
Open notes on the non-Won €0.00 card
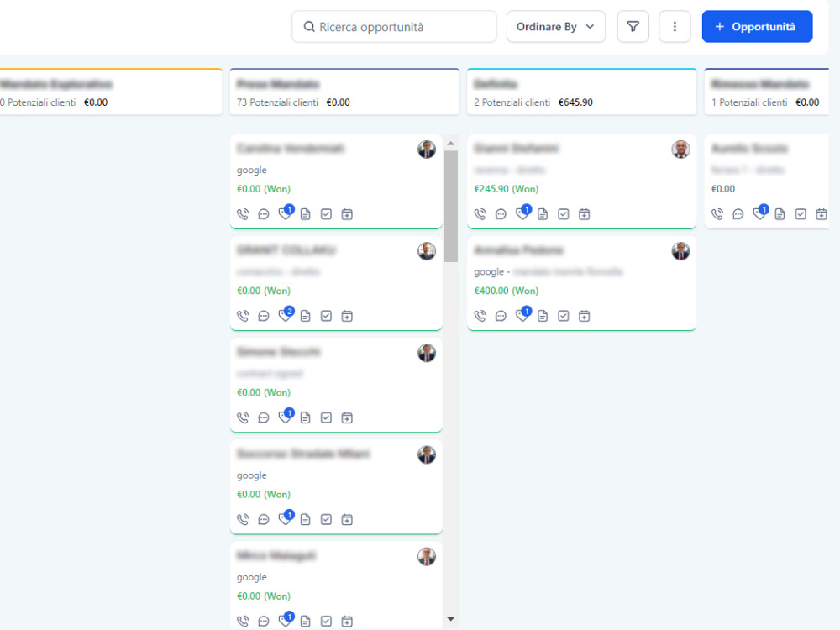780,214
